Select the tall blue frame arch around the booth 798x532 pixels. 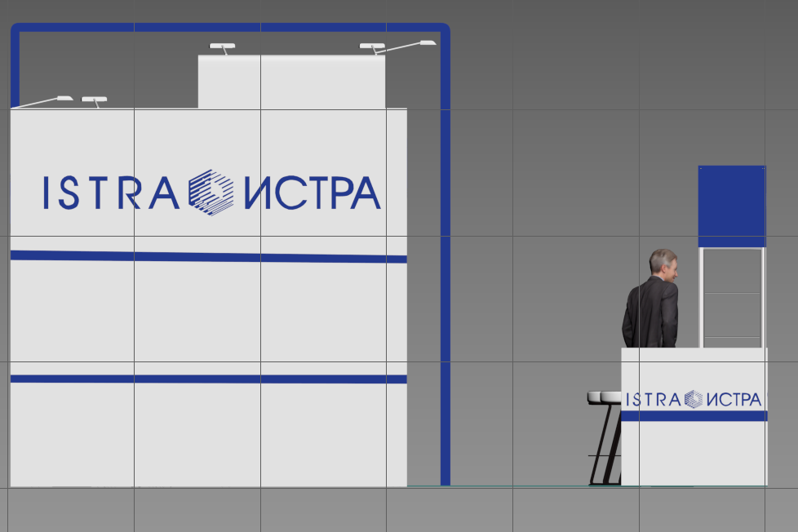pyautogui.click(x=230, y=254)
